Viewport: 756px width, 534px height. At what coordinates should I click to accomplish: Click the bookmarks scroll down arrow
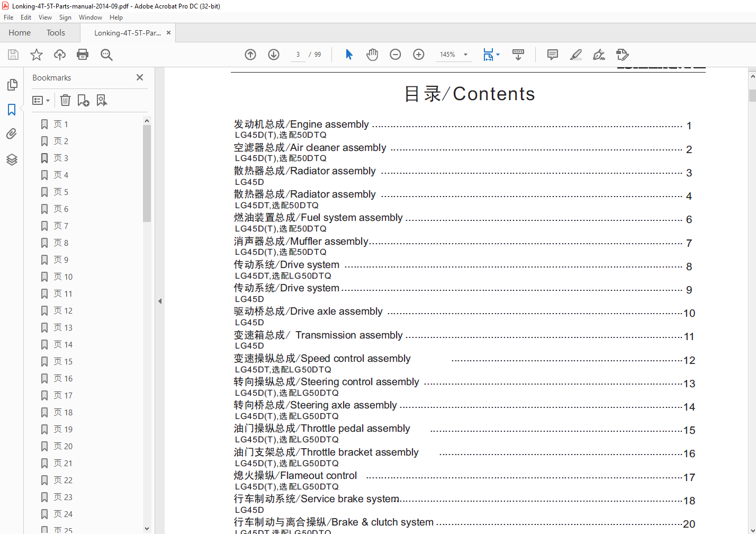(147, 529)
